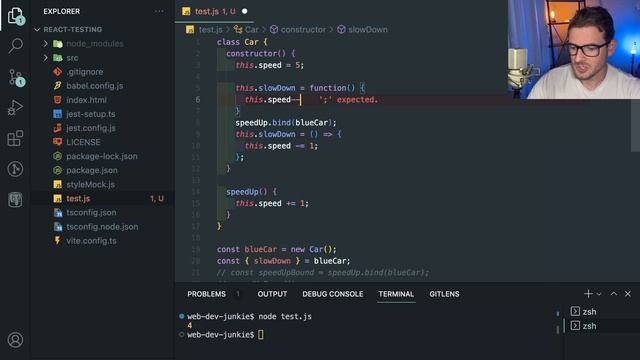
Task: Click the editor minimap scrollbar
Action: coord(635,125)
